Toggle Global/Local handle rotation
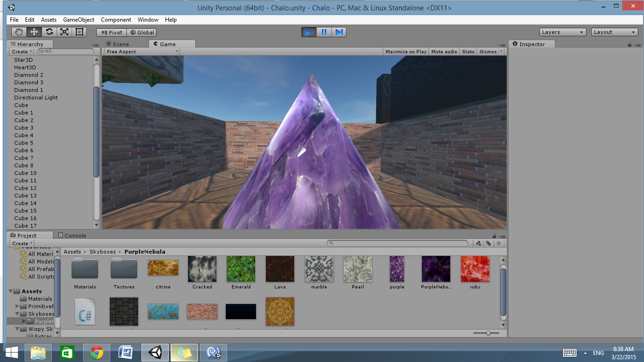The height and width of the screenshot is (362, 644). click(x=141, y=33)
